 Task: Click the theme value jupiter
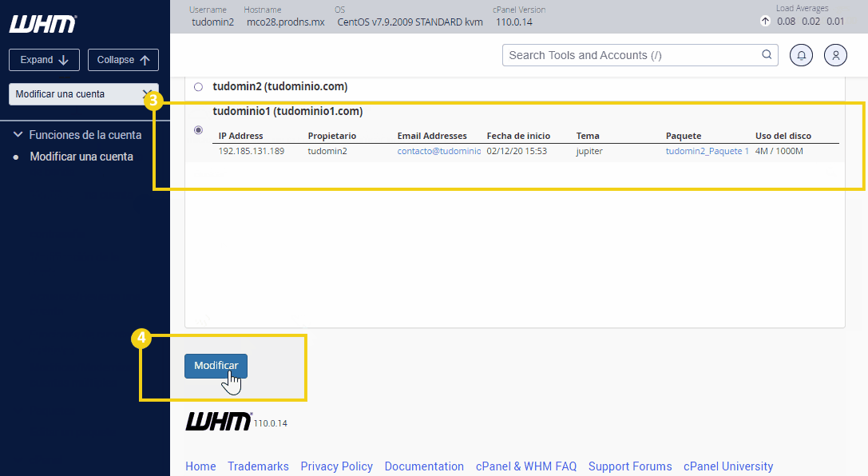click(x=589, y=151)
